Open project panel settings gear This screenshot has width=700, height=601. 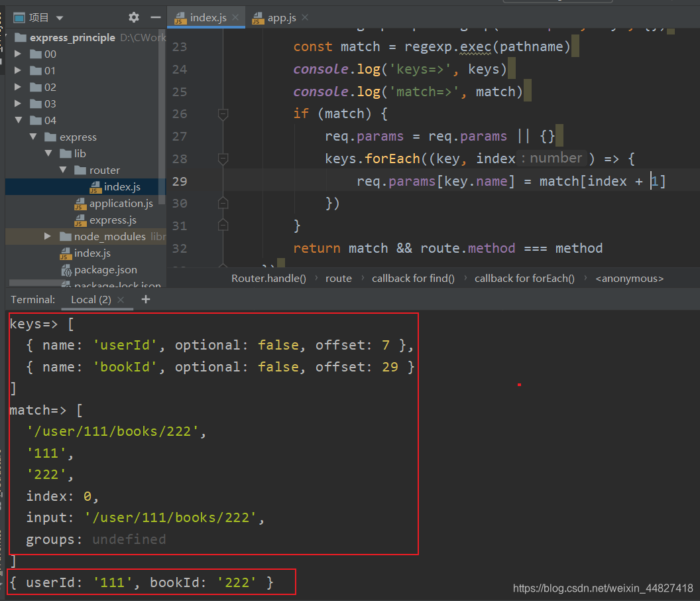click(x=133, y=17)
